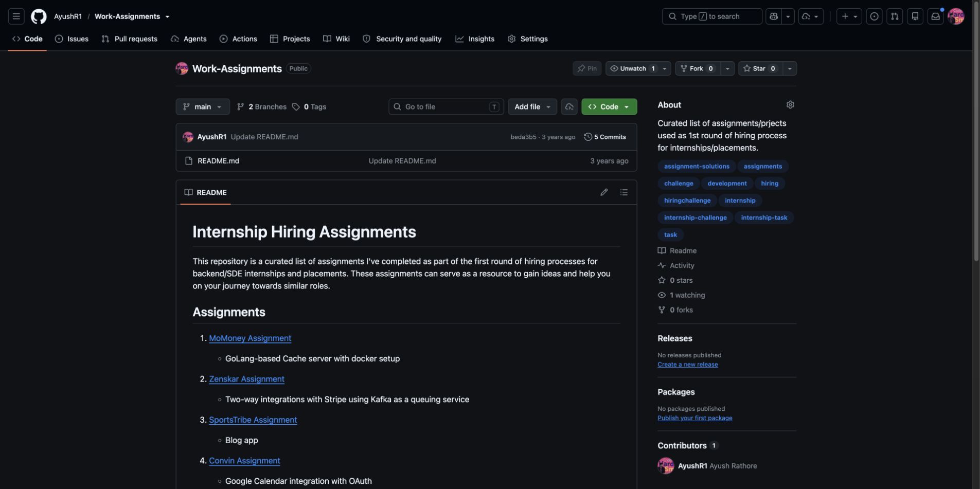980x489 pixels.
Task: Open the issues icon in header
Action: coord(874,16)
